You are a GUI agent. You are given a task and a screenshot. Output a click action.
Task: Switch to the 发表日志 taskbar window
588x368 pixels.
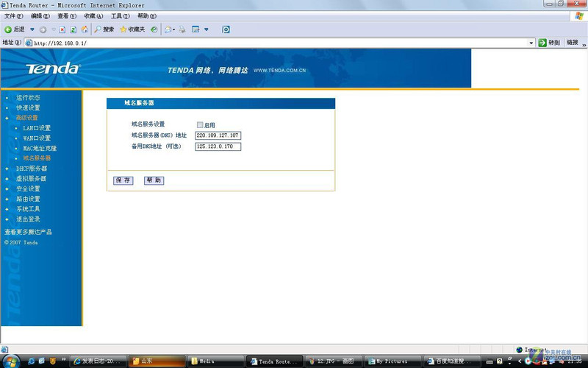point(99,361)
